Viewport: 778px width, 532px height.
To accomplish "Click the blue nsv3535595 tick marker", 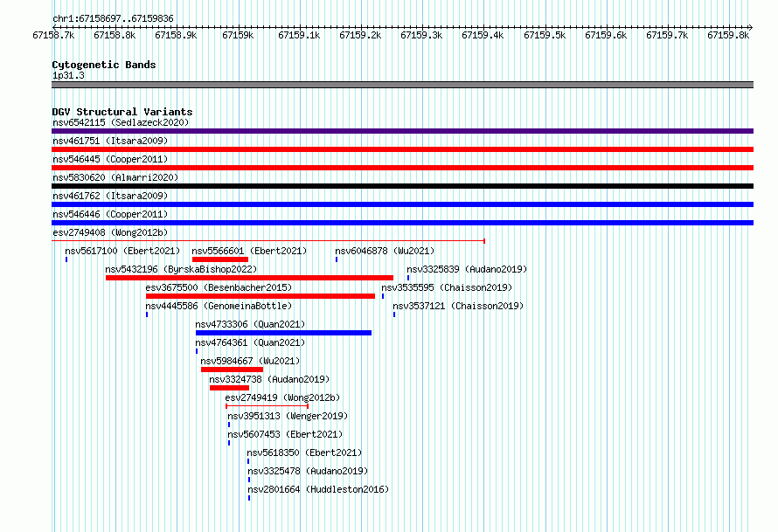I will click(x=383, y=296).
